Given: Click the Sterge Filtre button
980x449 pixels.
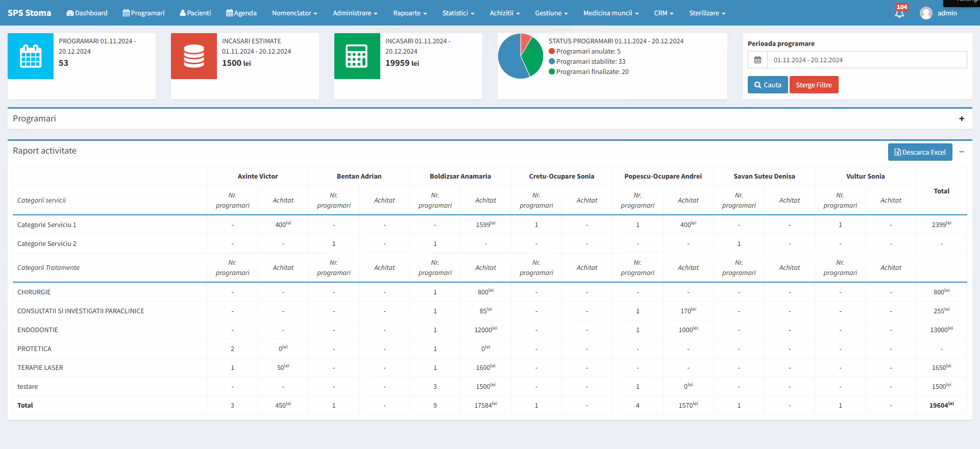Looking at the screenshot, I should pyautogui.click(x=814, y=85).
